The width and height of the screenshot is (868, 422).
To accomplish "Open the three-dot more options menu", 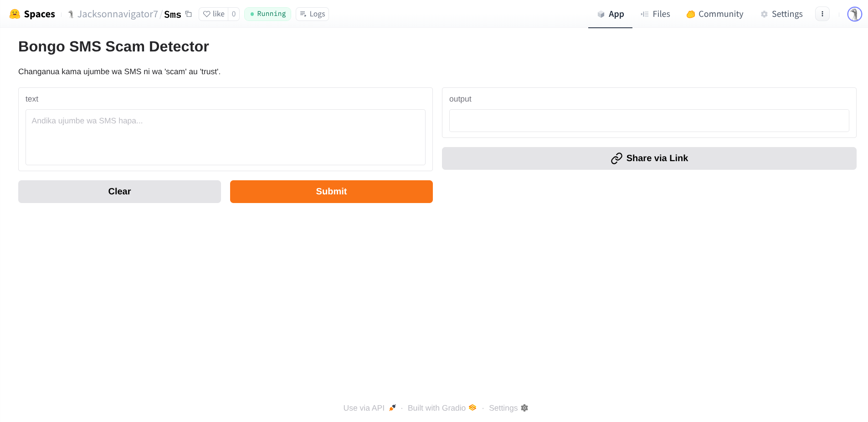I will (x=822, y=14).
